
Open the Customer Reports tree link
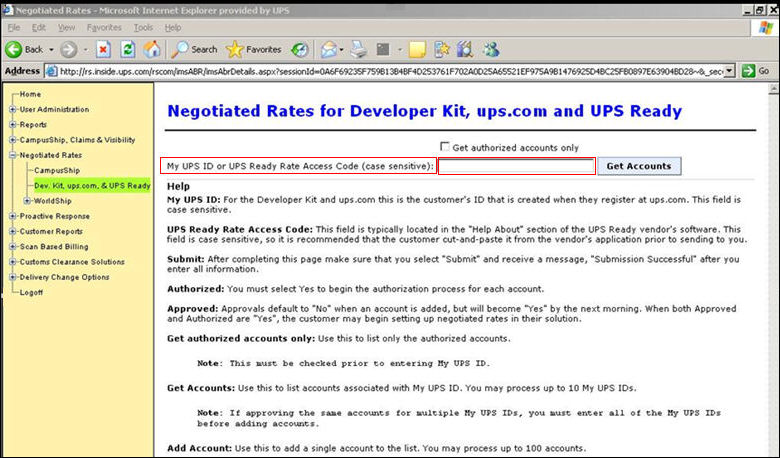(51, 231)
